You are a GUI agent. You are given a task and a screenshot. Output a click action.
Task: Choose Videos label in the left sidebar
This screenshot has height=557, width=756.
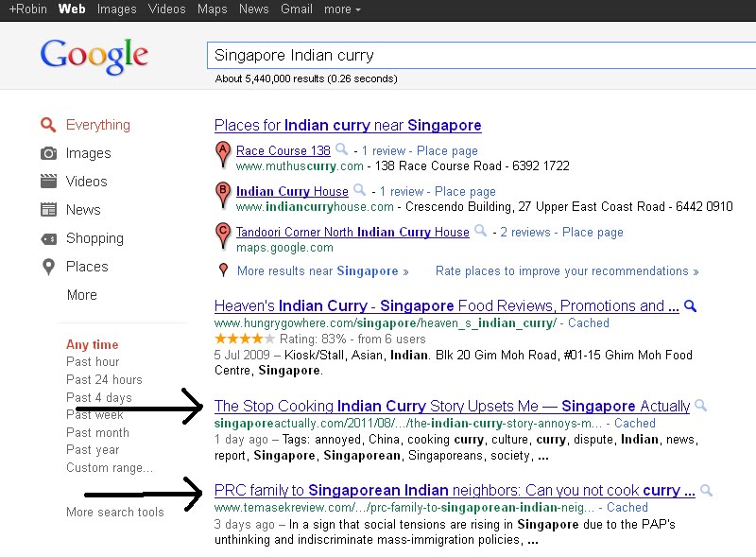(86, 182)
